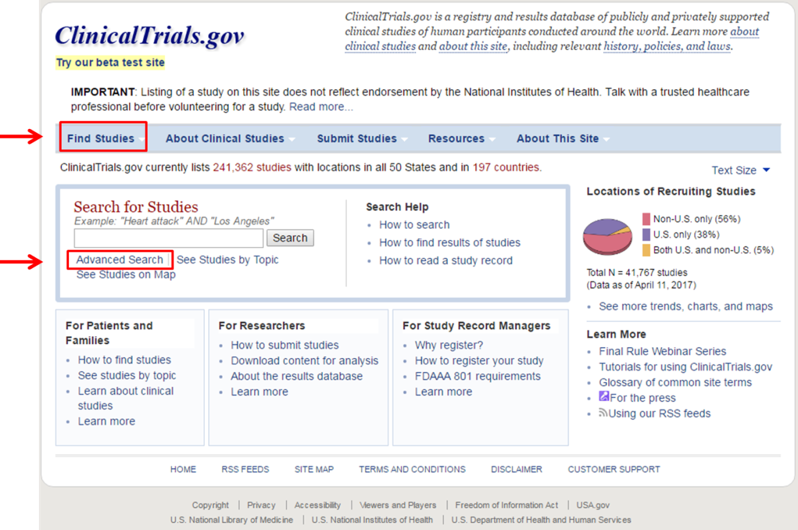Open Using our RSS feeds link
Viewport: 798px width, 530px height.
(x=660, y=414)
